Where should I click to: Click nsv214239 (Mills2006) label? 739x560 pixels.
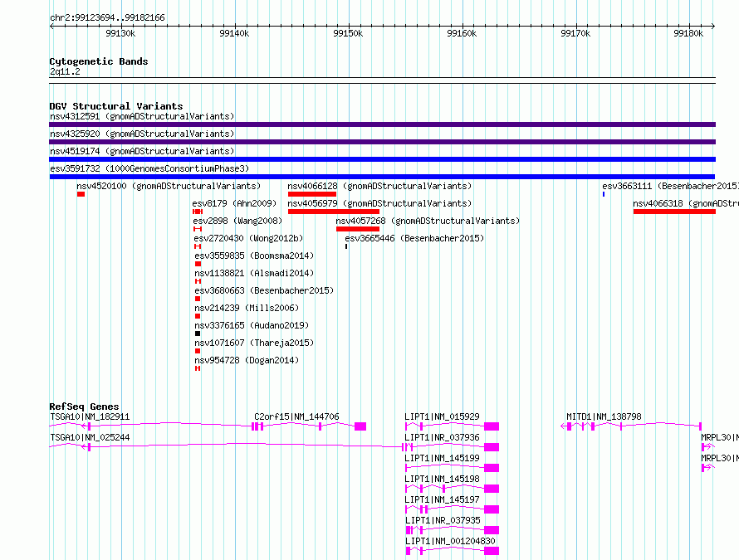247,308
